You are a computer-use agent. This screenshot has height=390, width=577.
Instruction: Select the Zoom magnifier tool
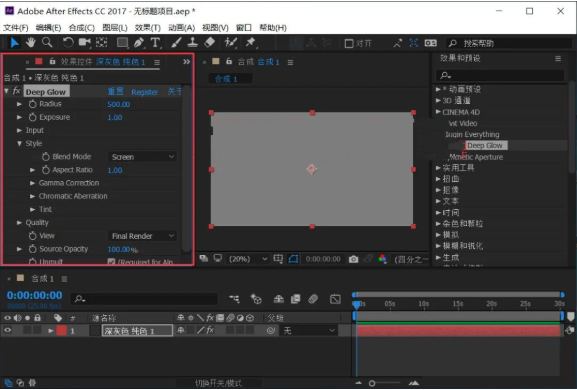click(47, 43)
